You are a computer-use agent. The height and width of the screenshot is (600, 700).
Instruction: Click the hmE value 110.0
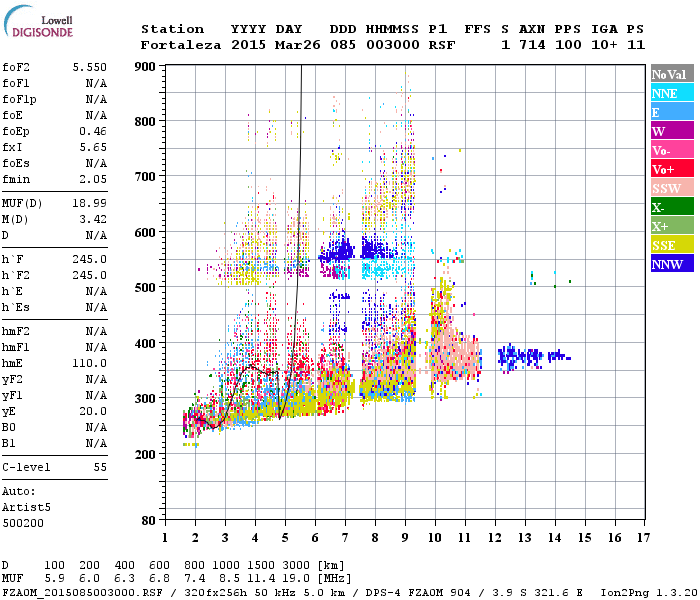[x=90, y=363]
